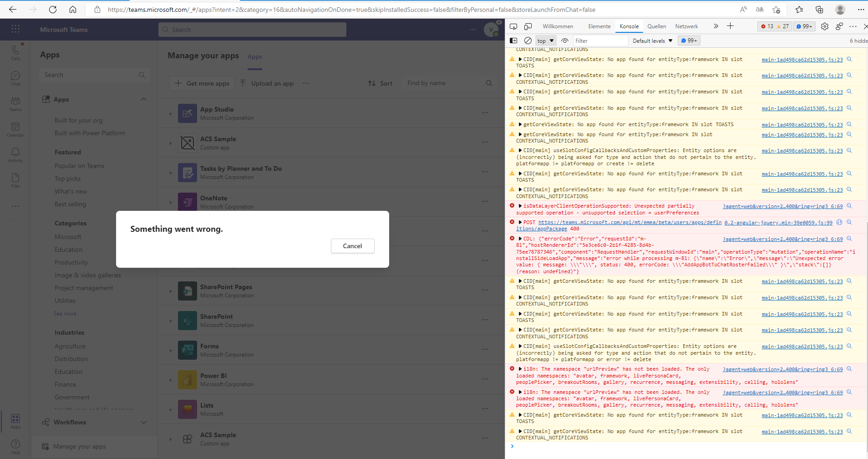Toggle the inspect element tool in DevTools
868x459 pixels.
[x=513, y=26]
